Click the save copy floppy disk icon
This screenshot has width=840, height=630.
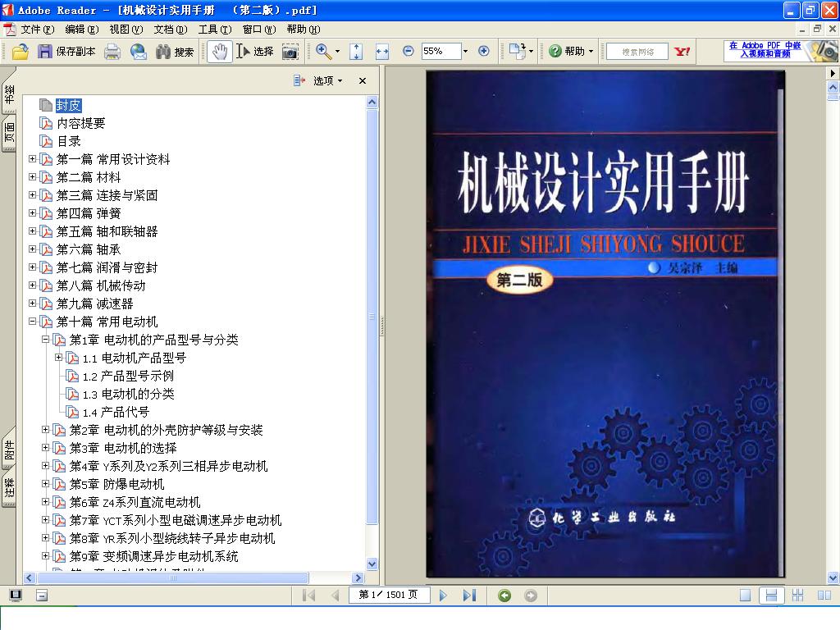[x=45, y=52]
